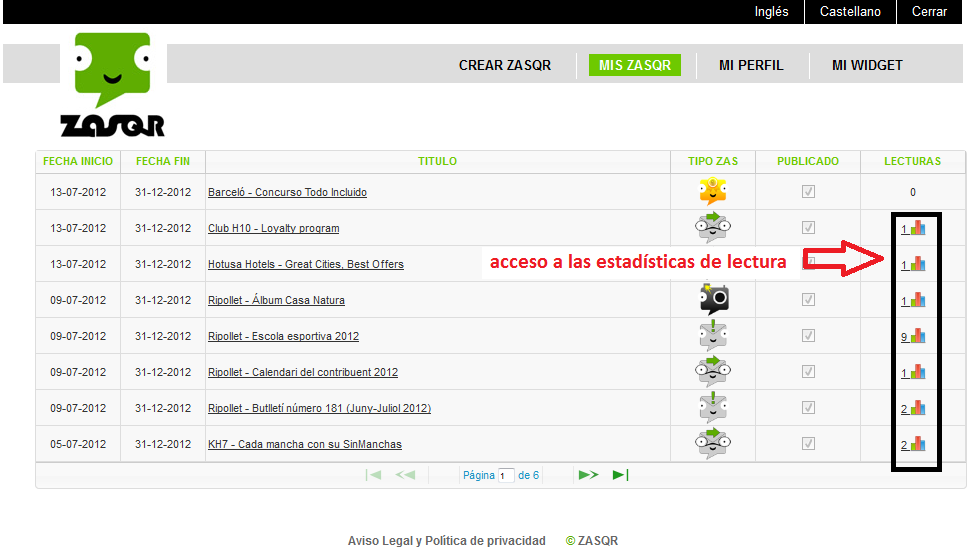Click the Ripollet Álbum Casa Natura camera icon
Viewport: 971px width, 557px height.
coord(713,299)
